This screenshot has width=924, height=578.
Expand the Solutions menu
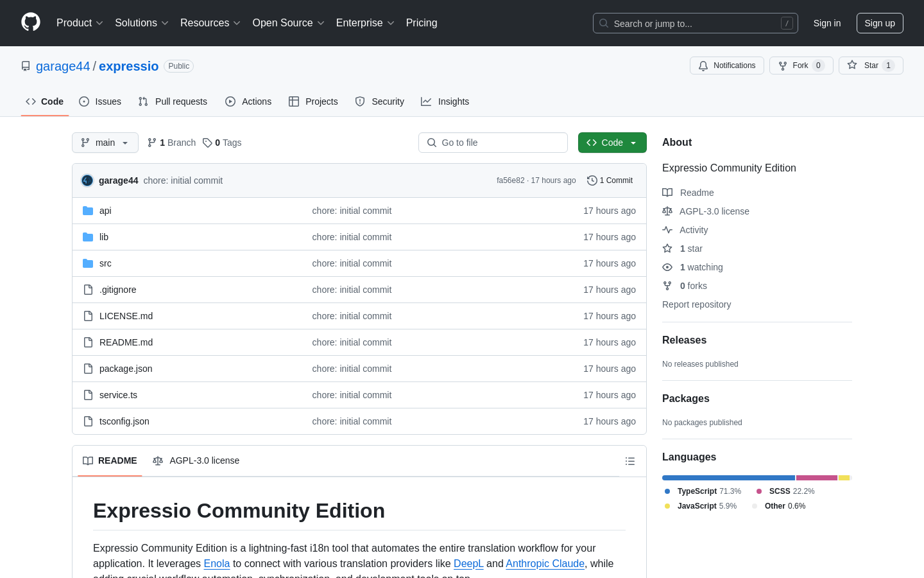tap(142, 23)
